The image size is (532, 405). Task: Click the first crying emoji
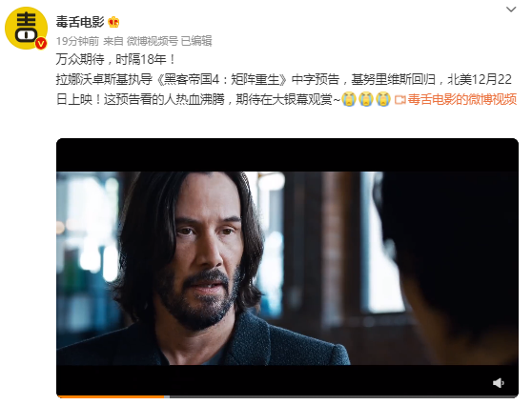pos(348,99)
